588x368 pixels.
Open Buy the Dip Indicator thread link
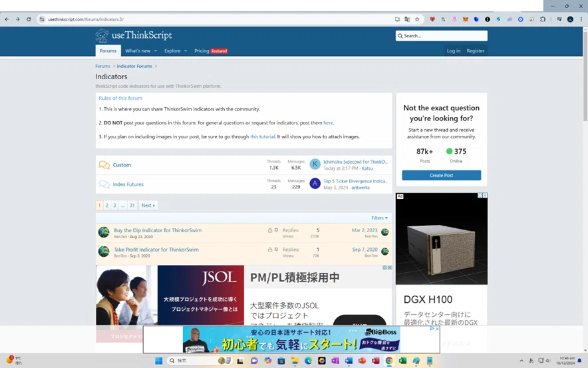tap(158, 230)
